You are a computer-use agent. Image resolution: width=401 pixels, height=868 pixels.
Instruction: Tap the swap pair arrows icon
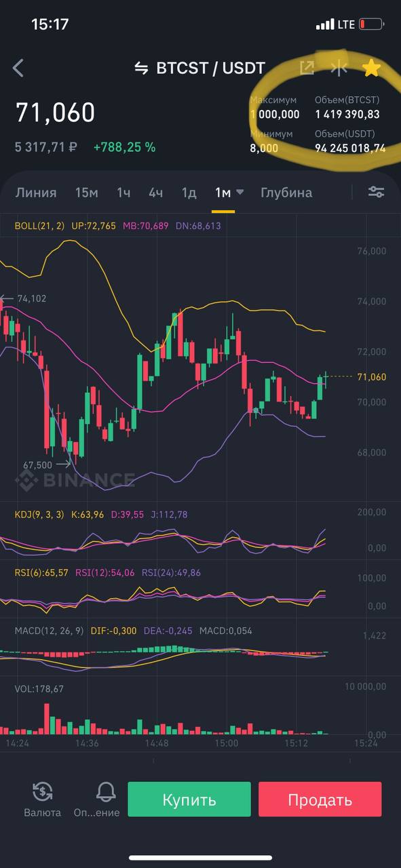coord(141,68)
